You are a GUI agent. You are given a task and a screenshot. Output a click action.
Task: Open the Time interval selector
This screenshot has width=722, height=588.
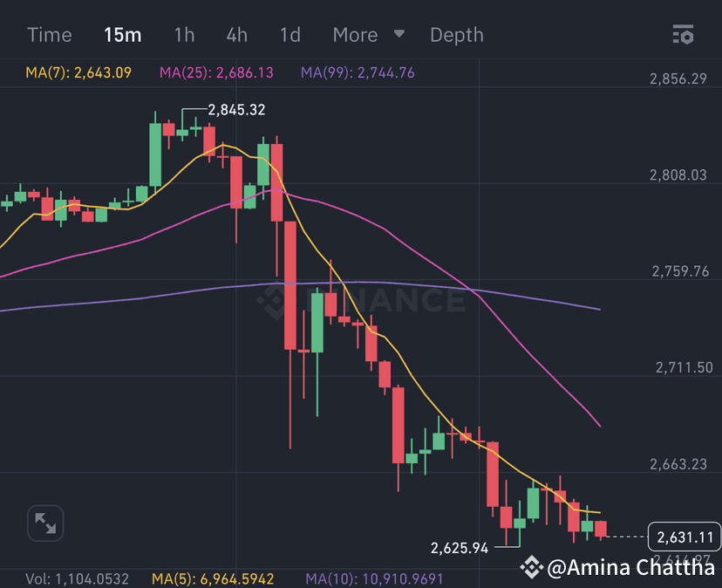point(50,35)
